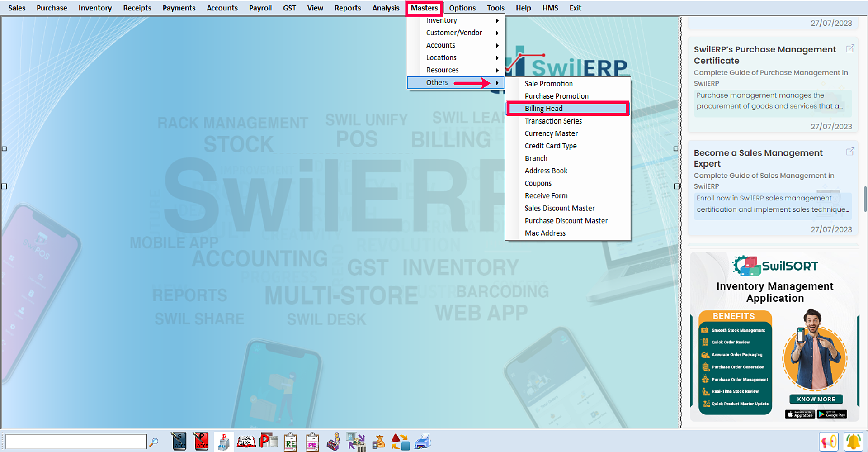
Task: Click the shapes exchange arrows icon
Action: coord(400,442)
